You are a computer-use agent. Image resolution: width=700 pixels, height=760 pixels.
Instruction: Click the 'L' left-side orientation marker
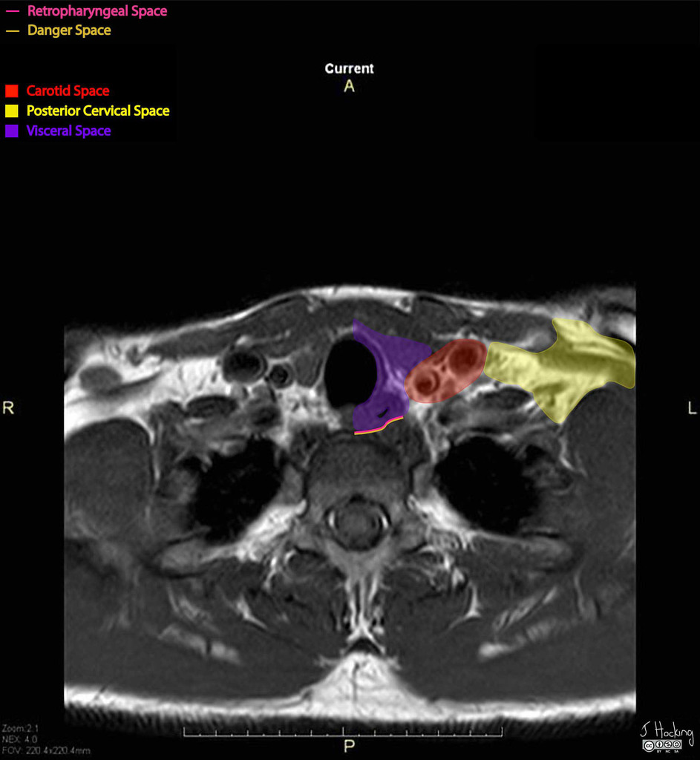tap(691, 407)
